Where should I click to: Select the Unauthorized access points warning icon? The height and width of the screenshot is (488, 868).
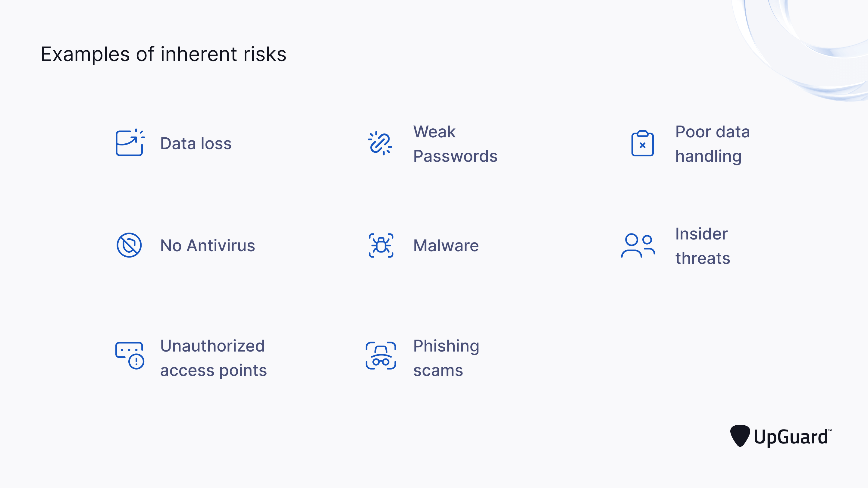(x=130, y=355)
